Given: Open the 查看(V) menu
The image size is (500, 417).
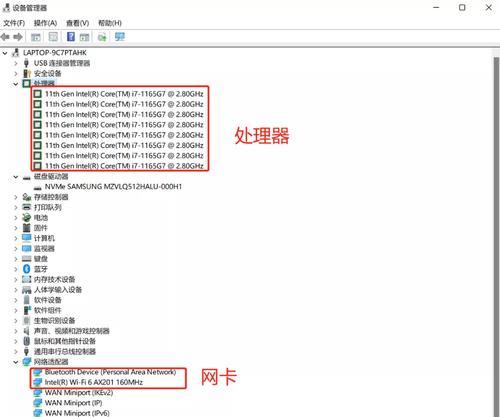Looking at the screenshot, I should pyautogui.click(x=78, y=23).
